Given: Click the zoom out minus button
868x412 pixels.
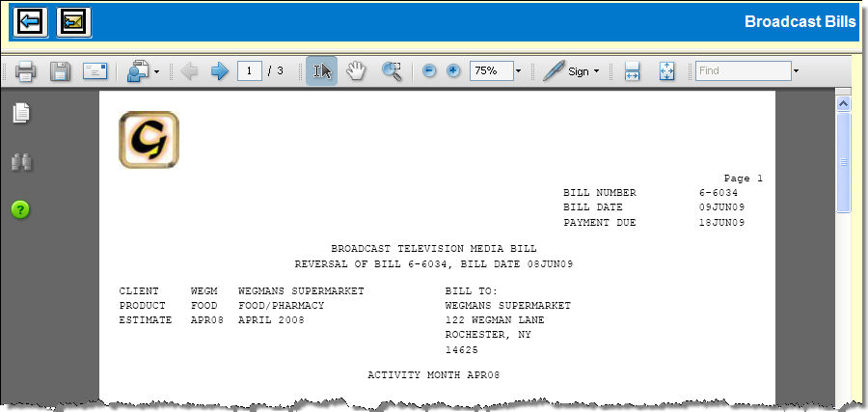Looking at the screenshot, I should [x=429, y=71].
